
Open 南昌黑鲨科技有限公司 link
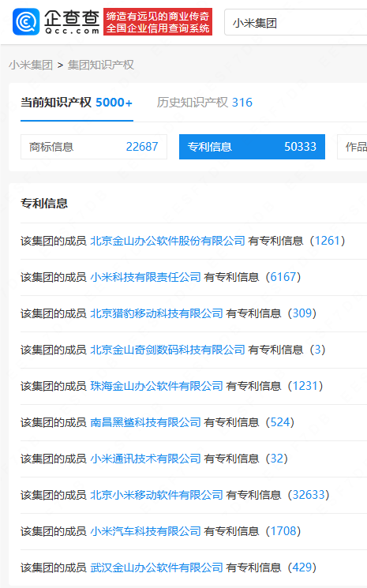click(x=145, y=422)
